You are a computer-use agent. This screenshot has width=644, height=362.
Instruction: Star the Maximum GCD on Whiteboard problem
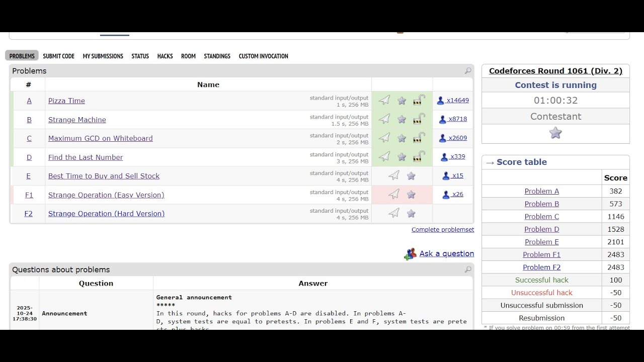click(401, 138)
